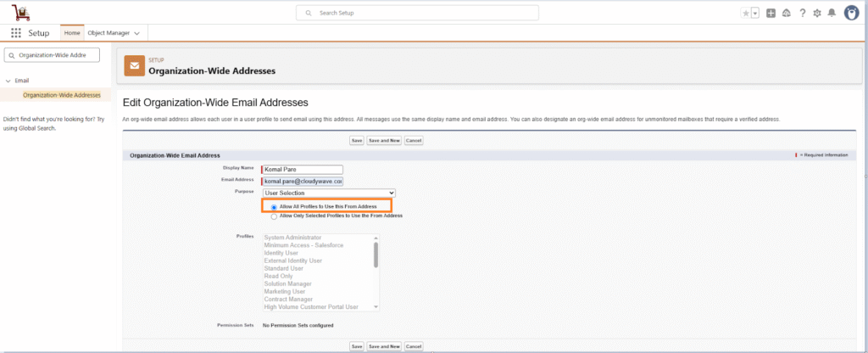View notifications via the bell icon
Image resolution: width=868 pixels, height=353 pixels.
832,13
